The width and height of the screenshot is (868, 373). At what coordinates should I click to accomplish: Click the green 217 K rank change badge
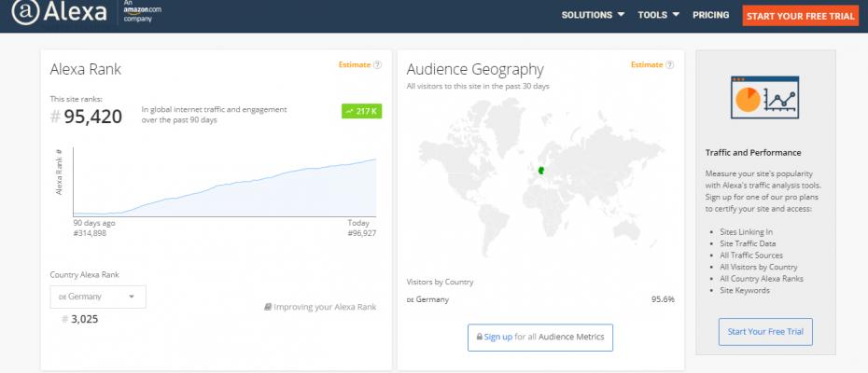pyautogui.click(x=361, y=111)
